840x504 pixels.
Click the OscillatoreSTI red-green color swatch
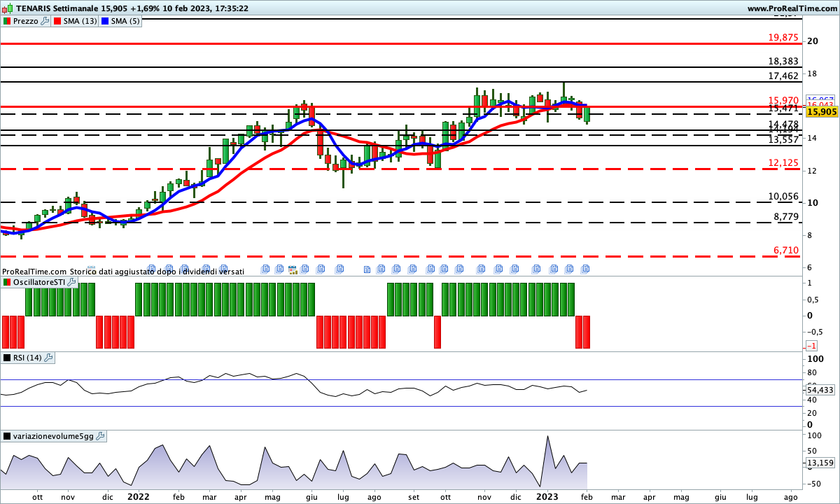(x=6, y=281)
